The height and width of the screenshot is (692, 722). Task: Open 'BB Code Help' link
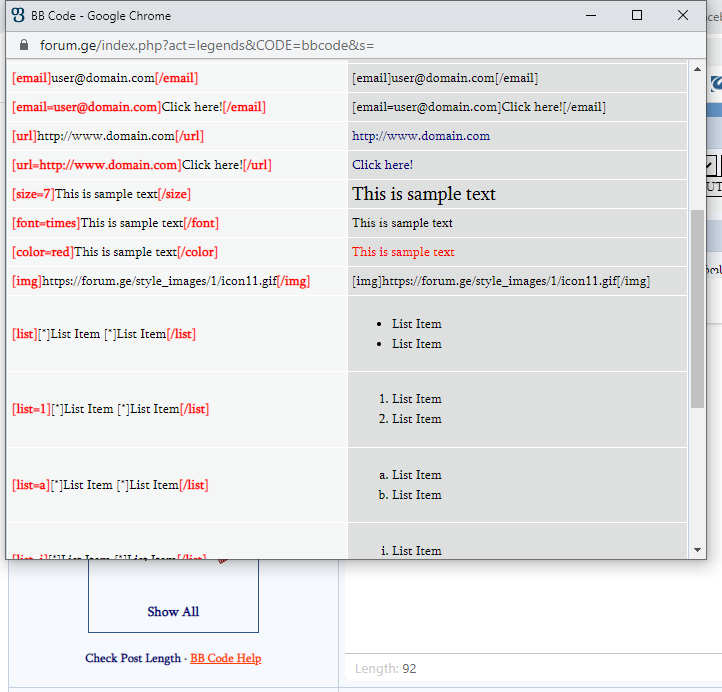[x=226, y=658]
